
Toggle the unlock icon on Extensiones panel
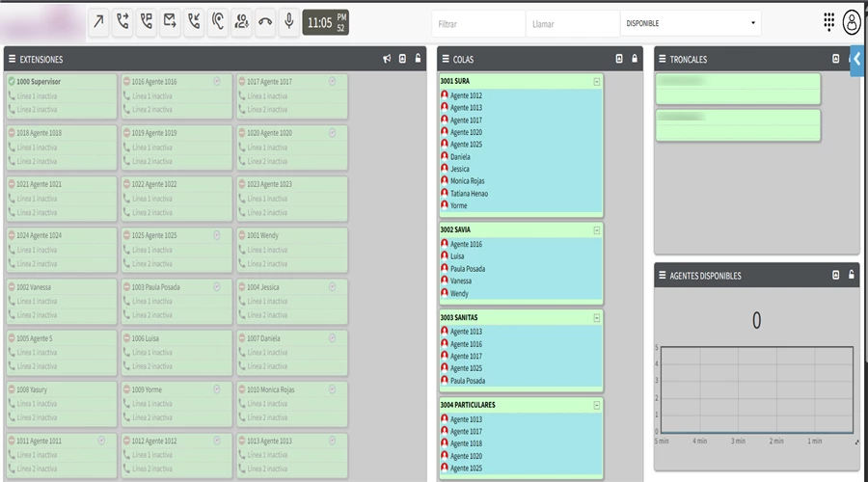coord(418,59)
